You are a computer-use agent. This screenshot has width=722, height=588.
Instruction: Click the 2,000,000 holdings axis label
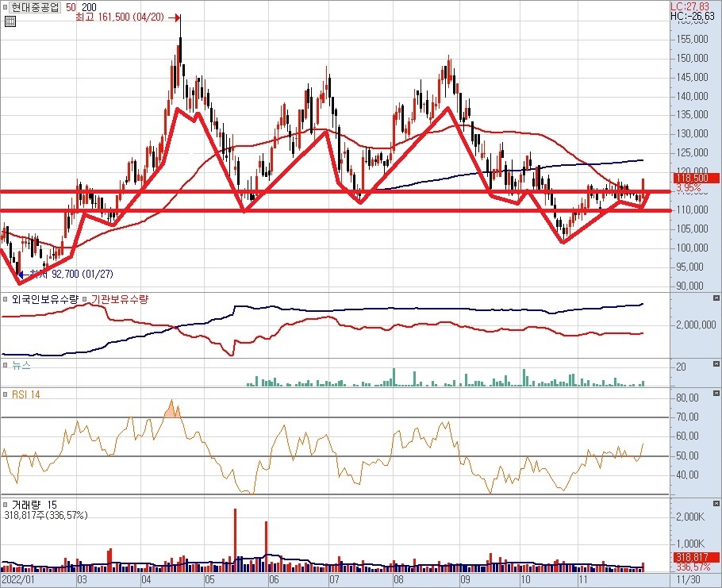click(x=696, y=325)
